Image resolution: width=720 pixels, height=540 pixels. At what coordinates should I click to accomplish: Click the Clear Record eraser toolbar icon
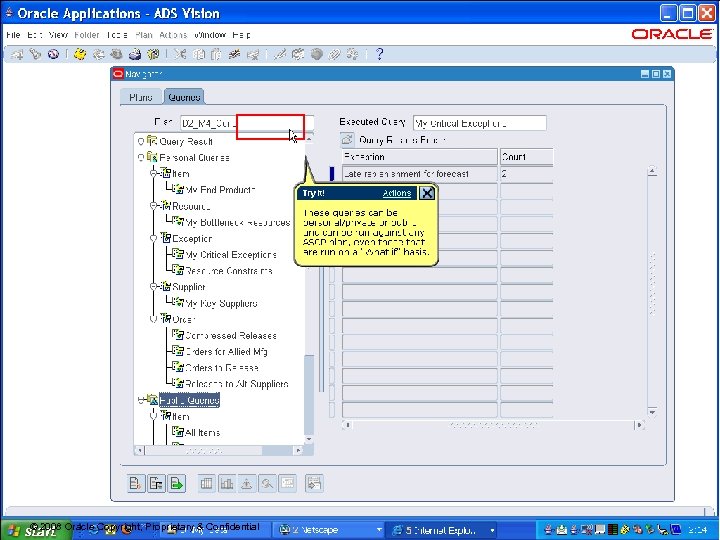[x=234, y=54]
